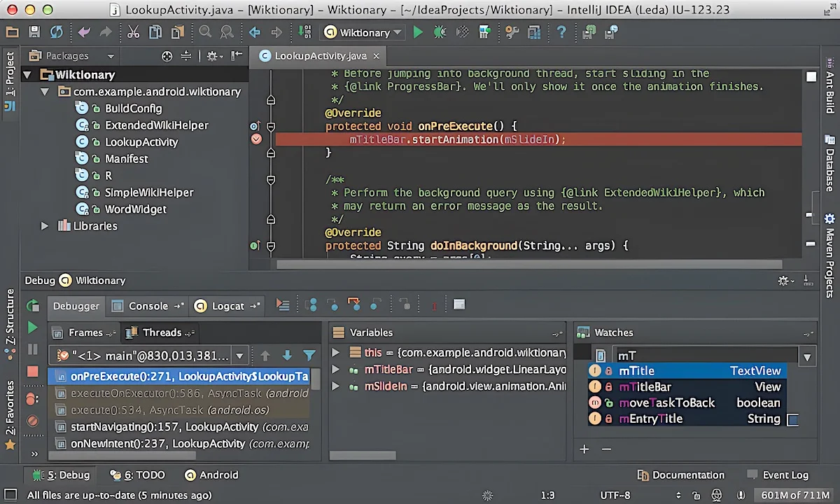
Task: Click the Settings wrench toolbar icon
Action: click(512, 32)
